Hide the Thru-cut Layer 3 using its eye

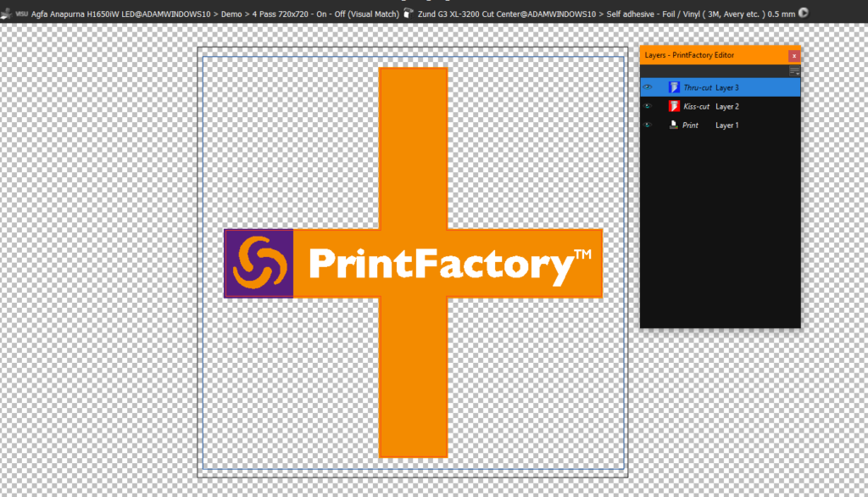tap(647, 87)
